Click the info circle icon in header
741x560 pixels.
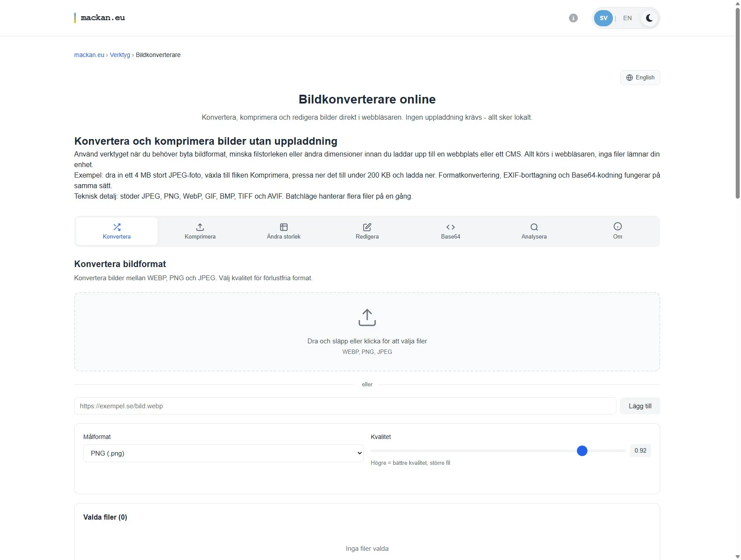(x=573, y=18)
